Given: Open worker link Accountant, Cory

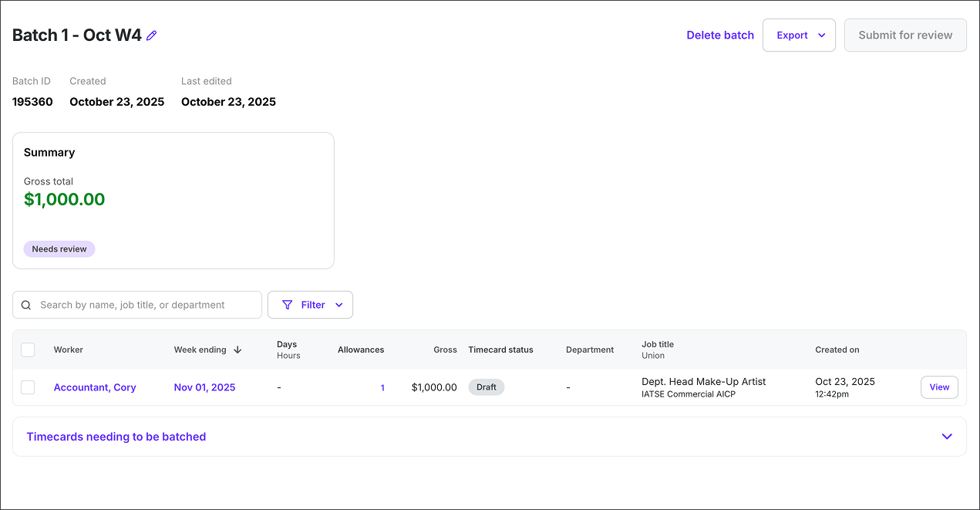Looking at the screenshot, I should pyautogui.click(x=95, y=387).
